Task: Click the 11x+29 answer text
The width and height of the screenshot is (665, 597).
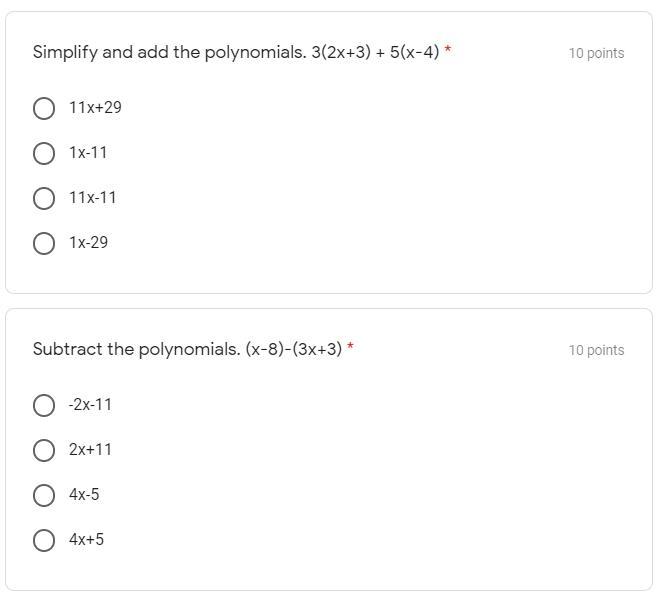Action: click(95, 107)
